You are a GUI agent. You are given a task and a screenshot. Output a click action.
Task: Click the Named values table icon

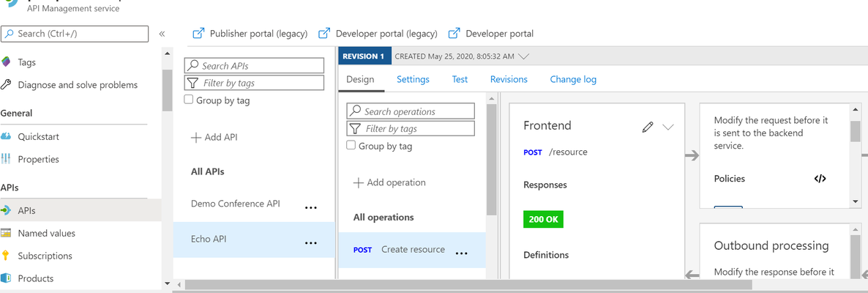coord(6,233)
